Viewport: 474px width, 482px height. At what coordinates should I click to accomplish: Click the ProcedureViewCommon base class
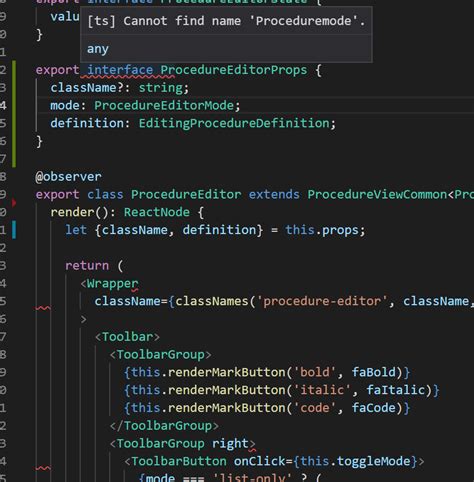pyautogui.click(x=377, y=195)
